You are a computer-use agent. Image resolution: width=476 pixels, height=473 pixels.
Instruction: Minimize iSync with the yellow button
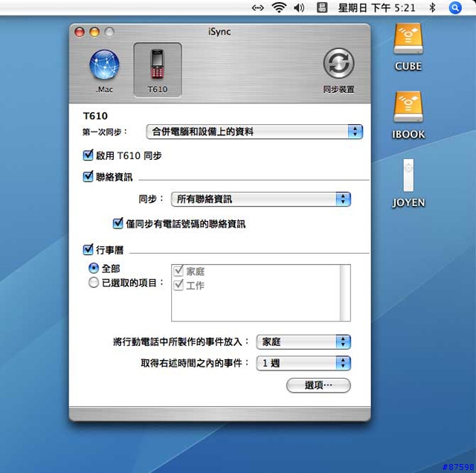(94, 31)
